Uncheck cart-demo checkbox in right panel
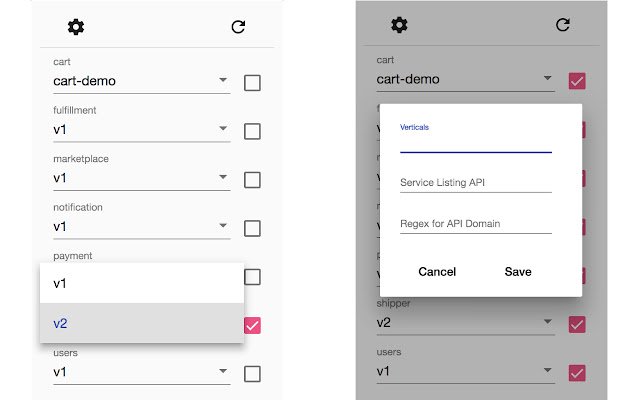Viewport: 640px width, 400px height. click(577, 81)
